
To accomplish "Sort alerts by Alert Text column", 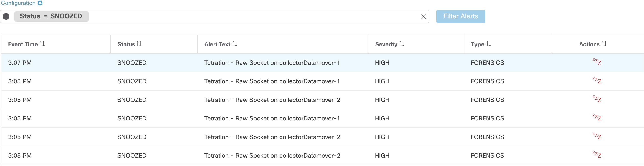I will click(235, 44).
